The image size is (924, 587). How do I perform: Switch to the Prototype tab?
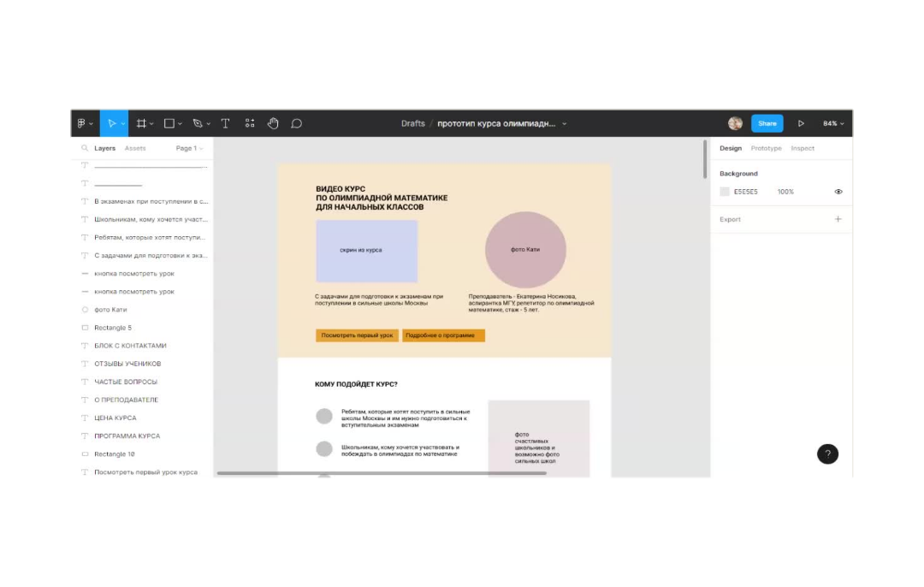pos(766,148)
